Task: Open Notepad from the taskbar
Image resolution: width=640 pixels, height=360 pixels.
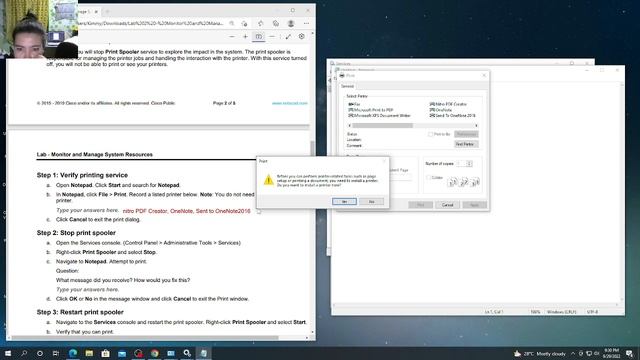Action: tap(204, 353)
